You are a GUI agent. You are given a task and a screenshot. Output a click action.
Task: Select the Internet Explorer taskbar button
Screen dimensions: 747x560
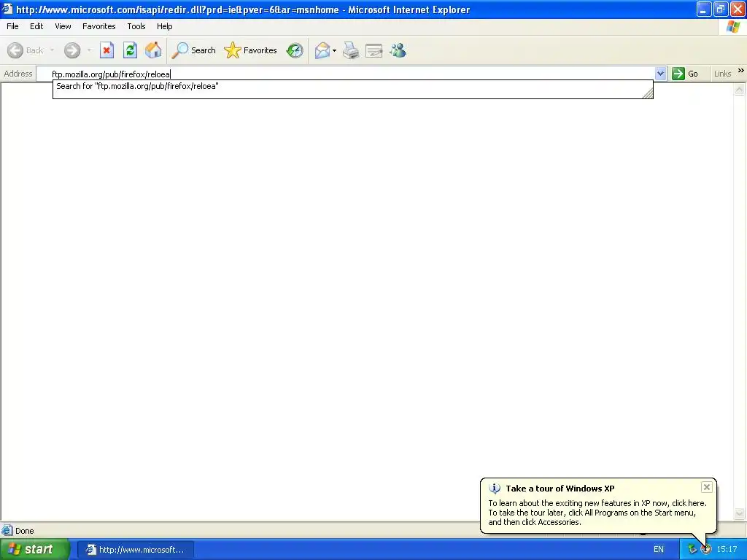click(135, 550)
